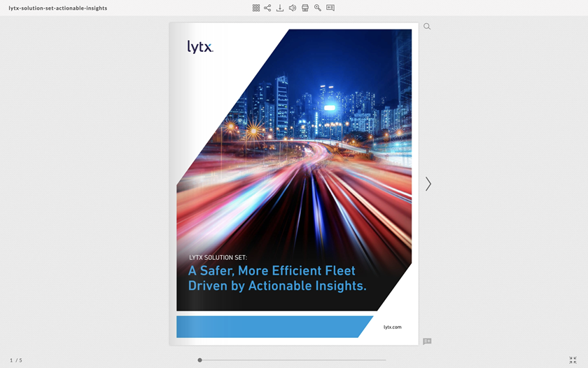This screenshot has height=368, width=588.
Task: Exit fullscreen using collapse arrows icon
Action: click(x=573, y=360)
